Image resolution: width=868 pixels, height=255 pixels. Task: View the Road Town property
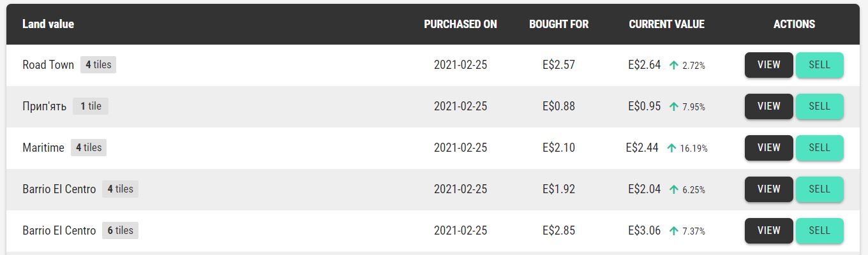pyautogui.click(x=768, y=65)
